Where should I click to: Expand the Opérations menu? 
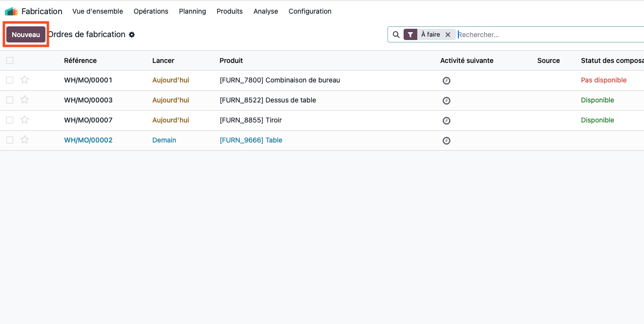(x=151, y=11)
